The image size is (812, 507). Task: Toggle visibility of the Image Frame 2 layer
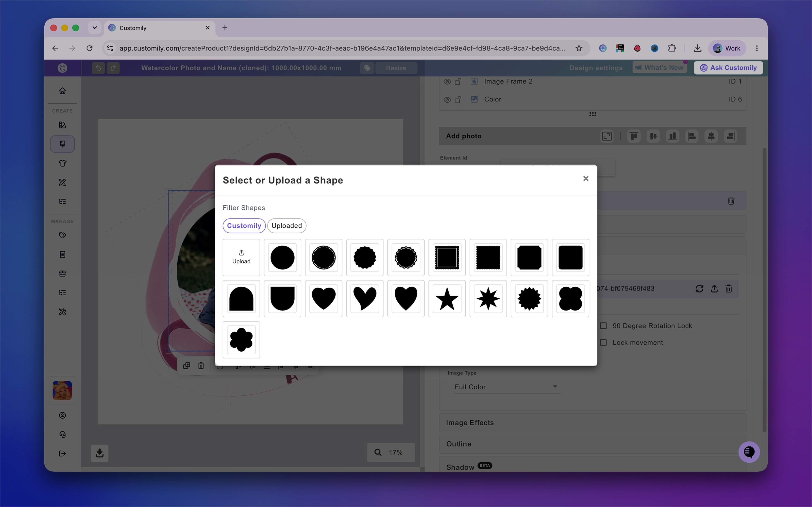pyautogui.click(x=447, y=81)
